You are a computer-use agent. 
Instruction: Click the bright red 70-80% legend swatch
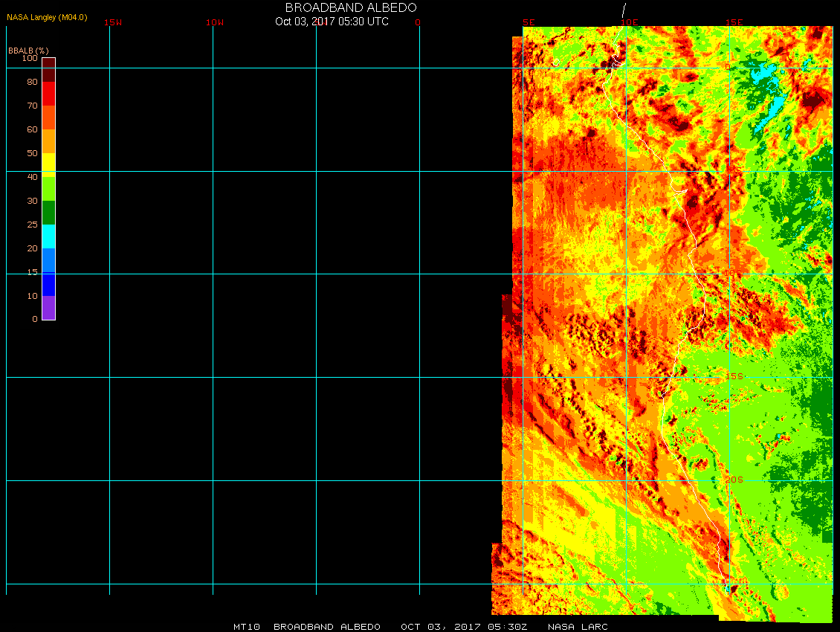click(x=48, y=94)
